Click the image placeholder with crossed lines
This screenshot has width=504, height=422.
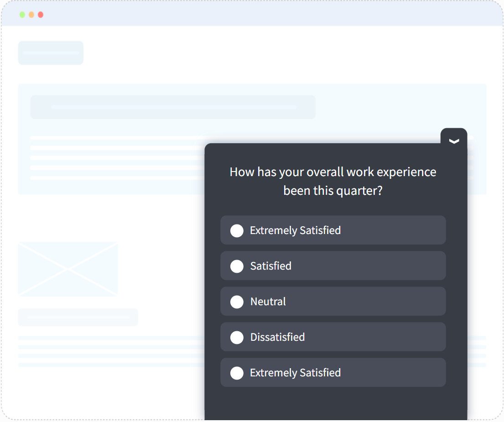[x=68, y=269]
